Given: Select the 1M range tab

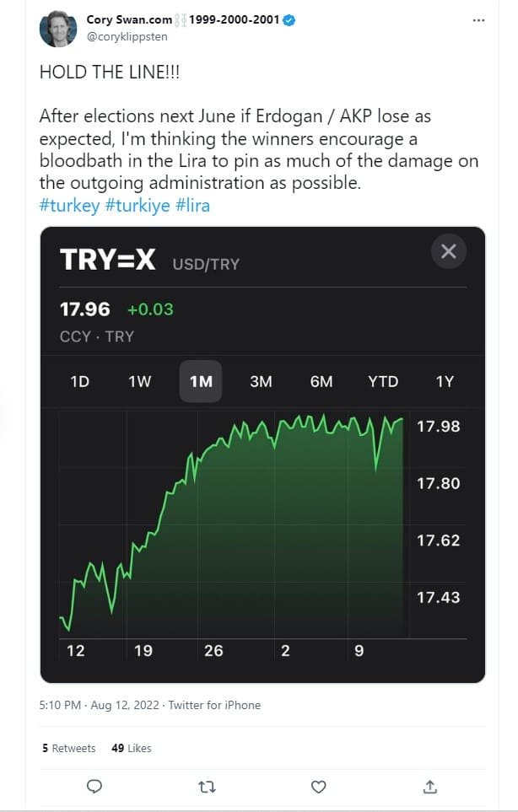Looking at the screenshot, I should pos(201,381).
